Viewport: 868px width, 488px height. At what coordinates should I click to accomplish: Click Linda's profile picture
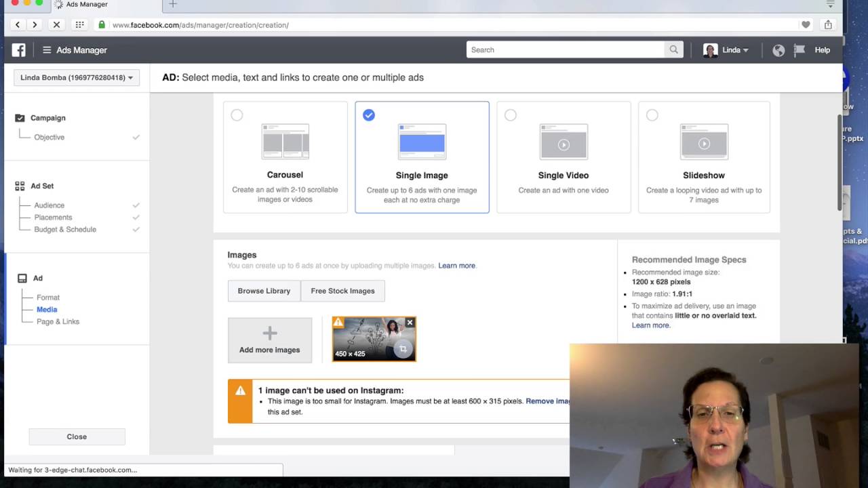click(x=710, y=50)
